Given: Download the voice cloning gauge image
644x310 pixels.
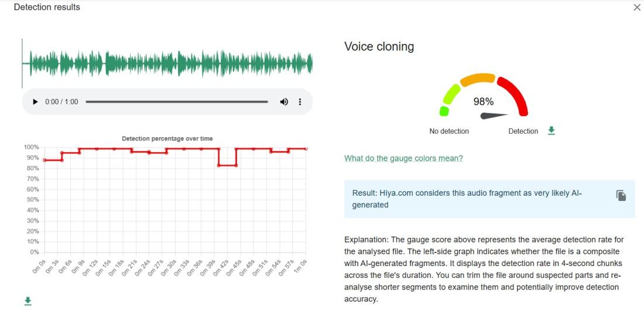Looking at the screenshot, I should point(551,131).
